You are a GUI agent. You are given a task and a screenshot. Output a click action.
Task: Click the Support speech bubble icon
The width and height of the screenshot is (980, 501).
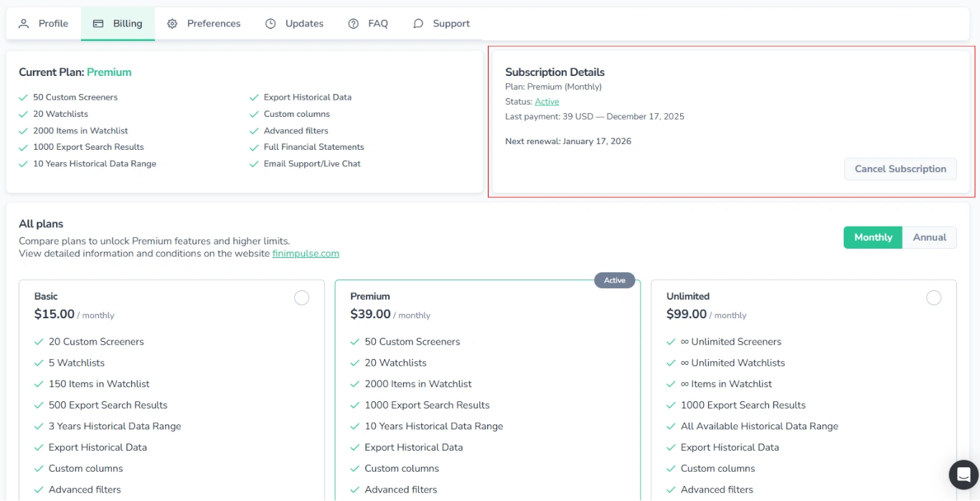tap(418, 23)
